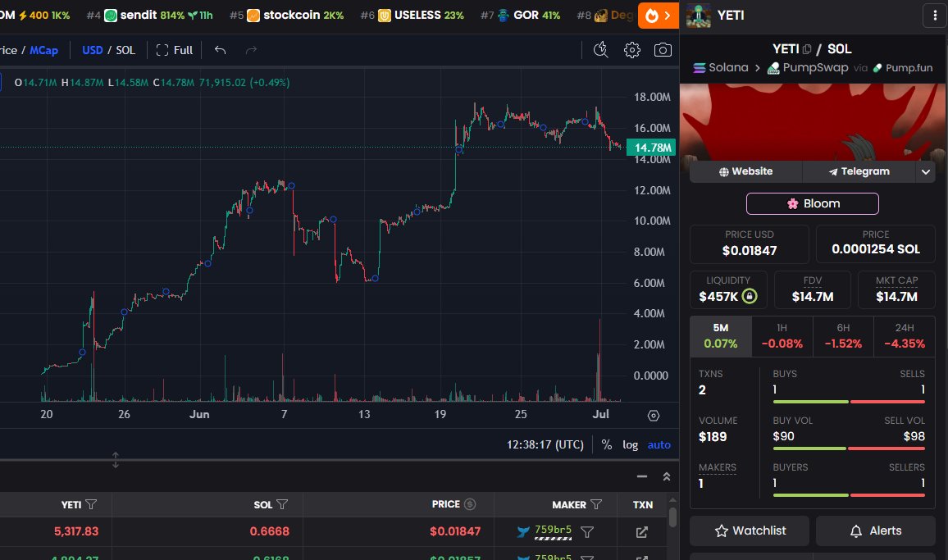This screenshot has height=560, width=948.
Task: Filter transactions by YETI amount
Action: tap(91, 504)
